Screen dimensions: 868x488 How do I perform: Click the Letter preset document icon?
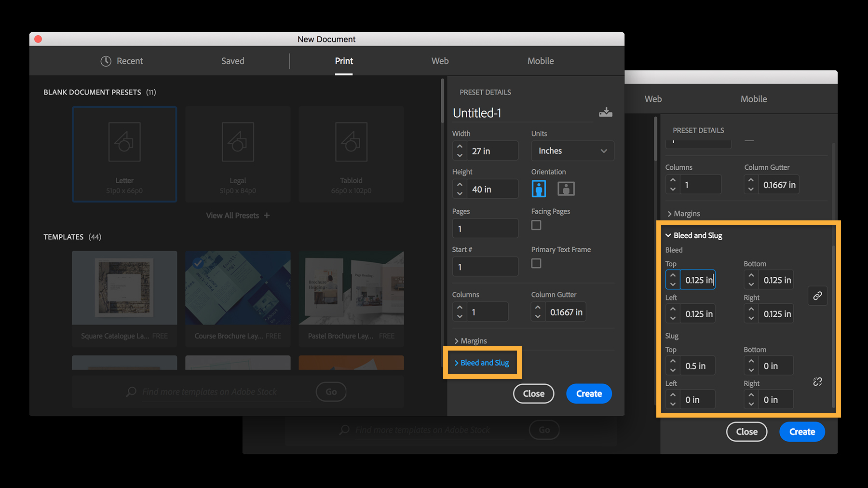click(124, 142)
